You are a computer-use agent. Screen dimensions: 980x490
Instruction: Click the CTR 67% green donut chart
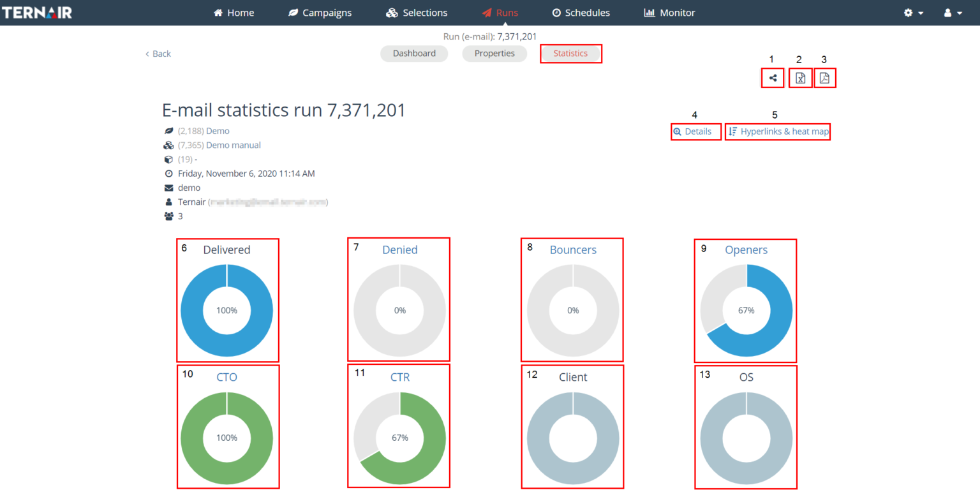(400, 438)
